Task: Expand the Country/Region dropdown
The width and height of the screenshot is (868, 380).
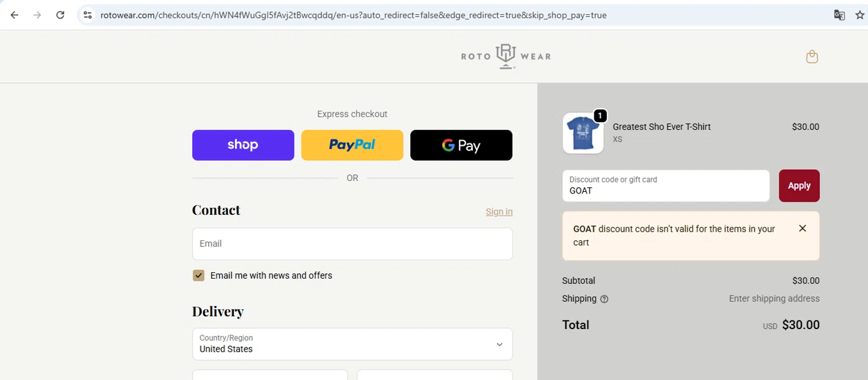Action: click(352, 344)
